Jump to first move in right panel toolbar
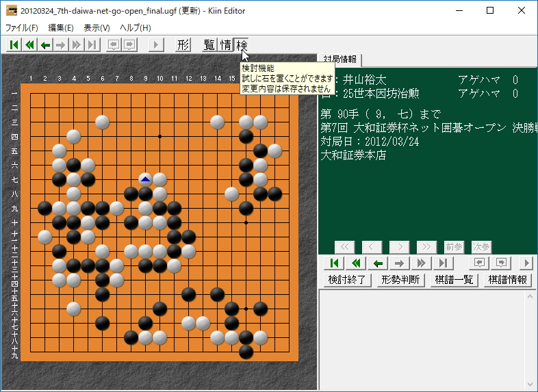 [334, 263]
